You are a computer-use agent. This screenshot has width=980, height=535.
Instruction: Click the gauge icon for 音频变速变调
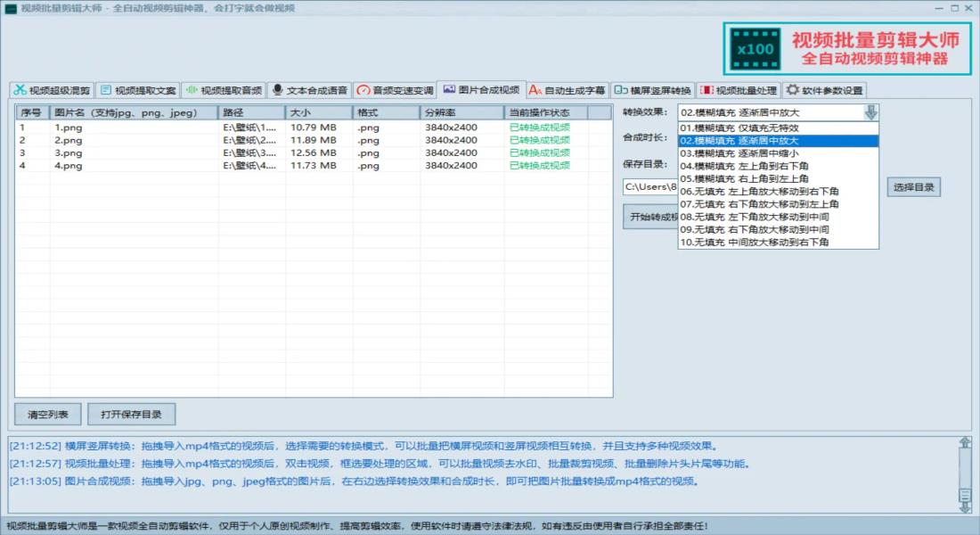[363, 90]
